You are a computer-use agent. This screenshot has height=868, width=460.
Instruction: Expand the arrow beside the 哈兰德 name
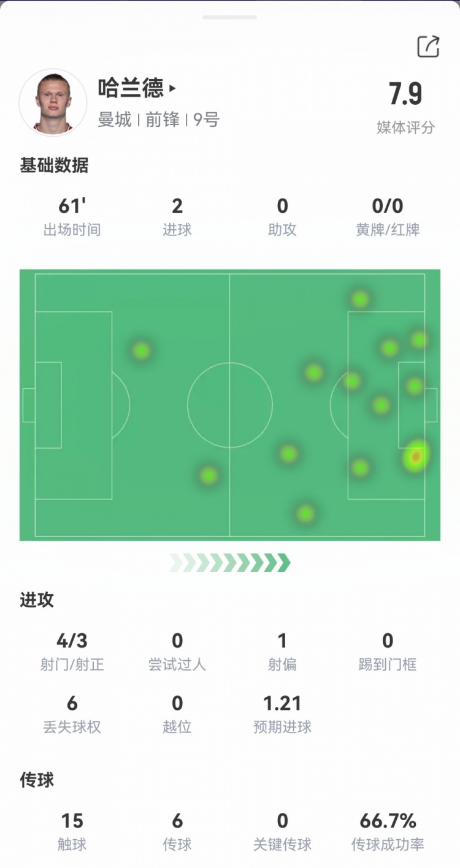click(x=172, y=88)
